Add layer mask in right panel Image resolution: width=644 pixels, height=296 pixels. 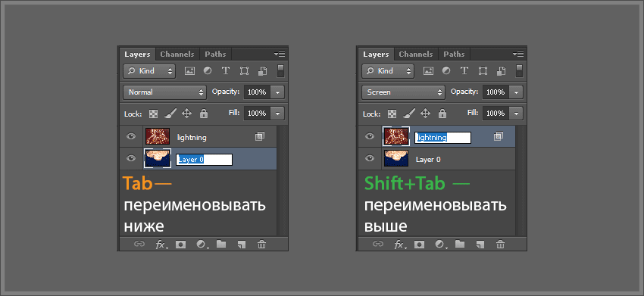(x=419, y=245)
